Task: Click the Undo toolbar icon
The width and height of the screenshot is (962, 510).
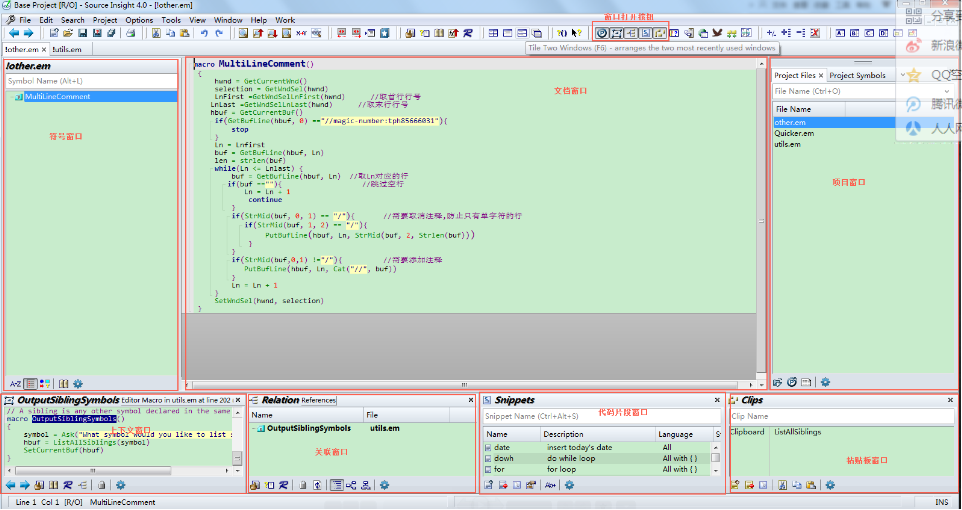Action: tap(205, 33)
